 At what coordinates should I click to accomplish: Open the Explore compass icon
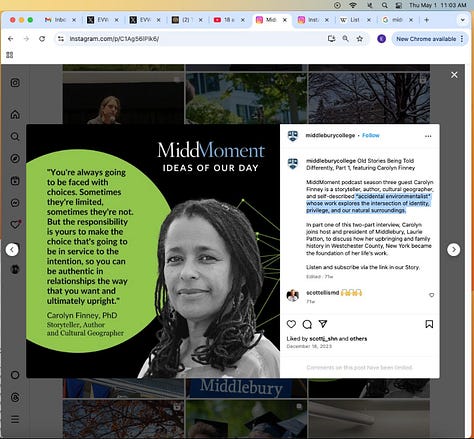(15, 158)
